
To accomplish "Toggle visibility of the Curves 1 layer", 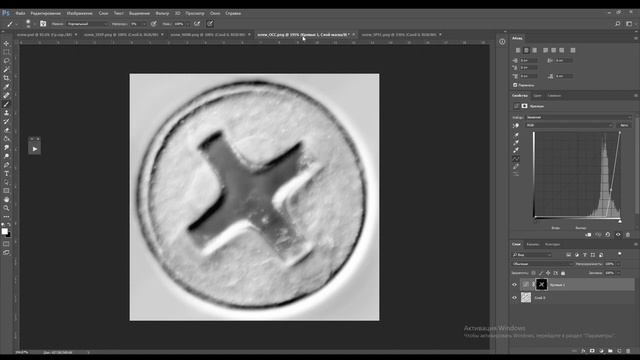I will coord(515,284).
